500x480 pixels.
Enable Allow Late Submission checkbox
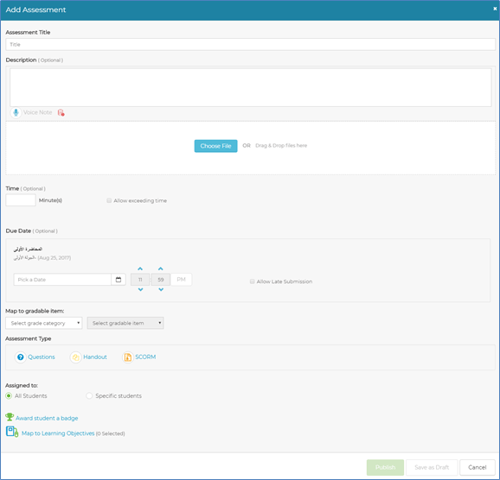[252, 281]
